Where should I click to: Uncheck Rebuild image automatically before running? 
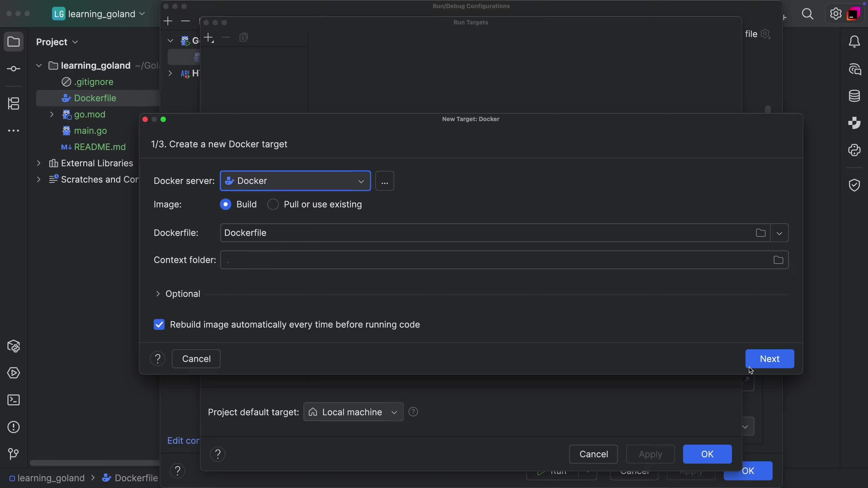(x=159, y=324)
